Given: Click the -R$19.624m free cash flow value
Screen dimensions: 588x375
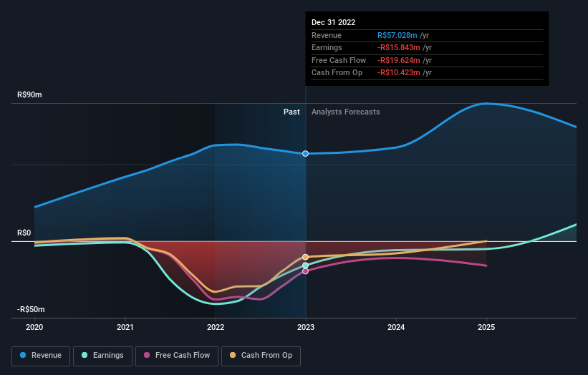Looking at the screenshot, I should tap(399, 60).
